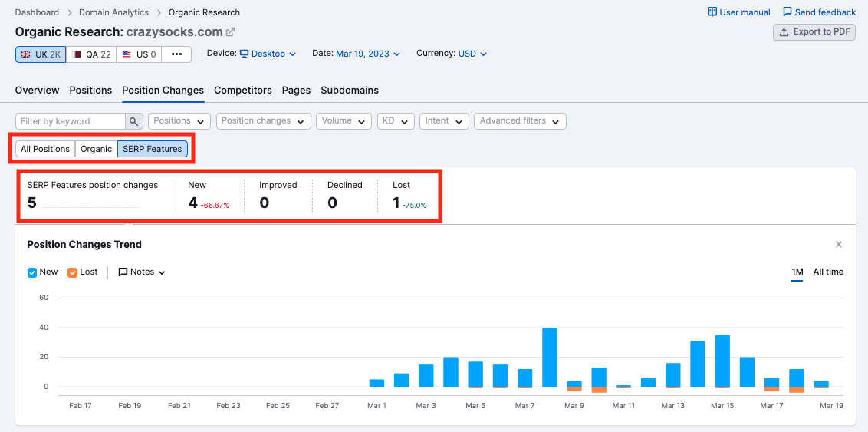Open Currency USD dropdown
The height and width of the screenshot is (432, 868).
point(473,54)
